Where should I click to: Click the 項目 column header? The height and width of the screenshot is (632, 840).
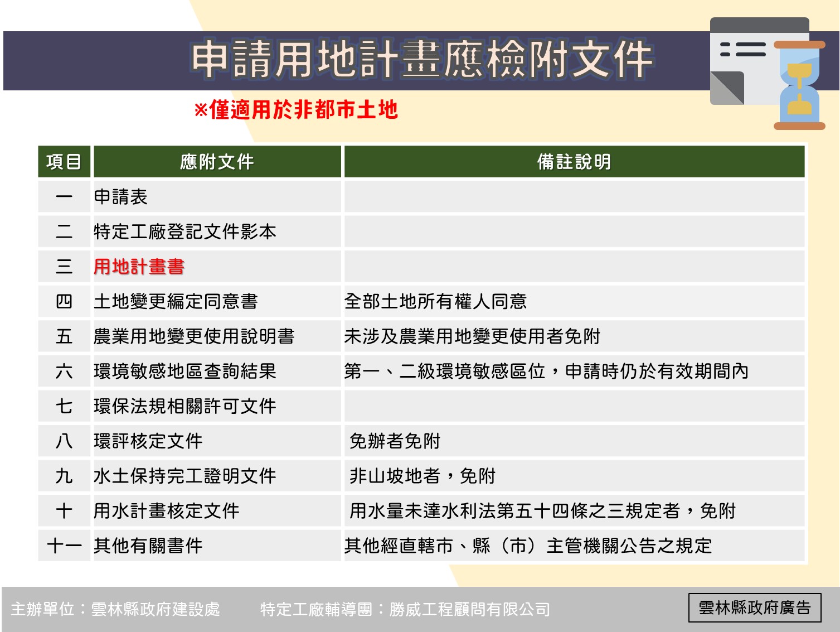click(x=64, y=162)
